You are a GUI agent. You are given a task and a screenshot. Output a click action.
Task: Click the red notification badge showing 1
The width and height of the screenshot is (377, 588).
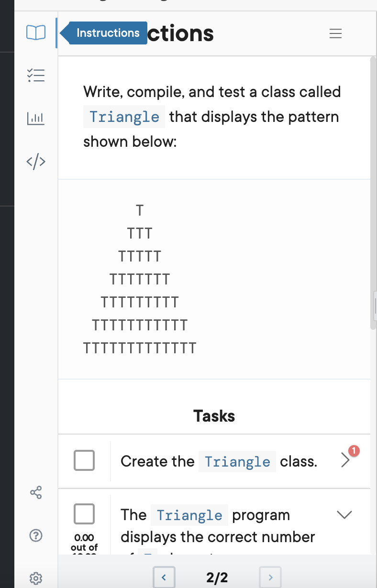coord(354,450)
